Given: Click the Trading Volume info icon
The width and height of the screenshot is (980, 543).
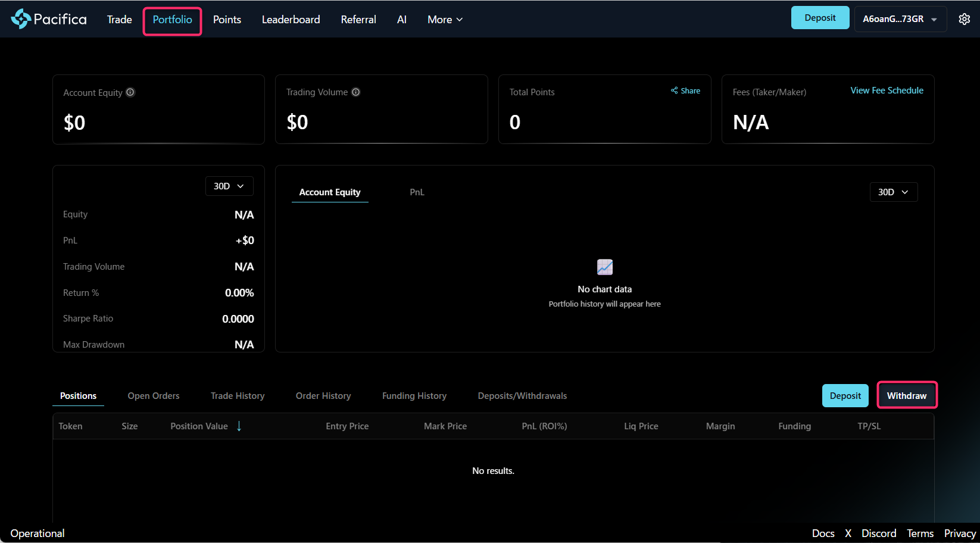Looking at the screenshot, I should pyautogui.click(x=355, y=92).
